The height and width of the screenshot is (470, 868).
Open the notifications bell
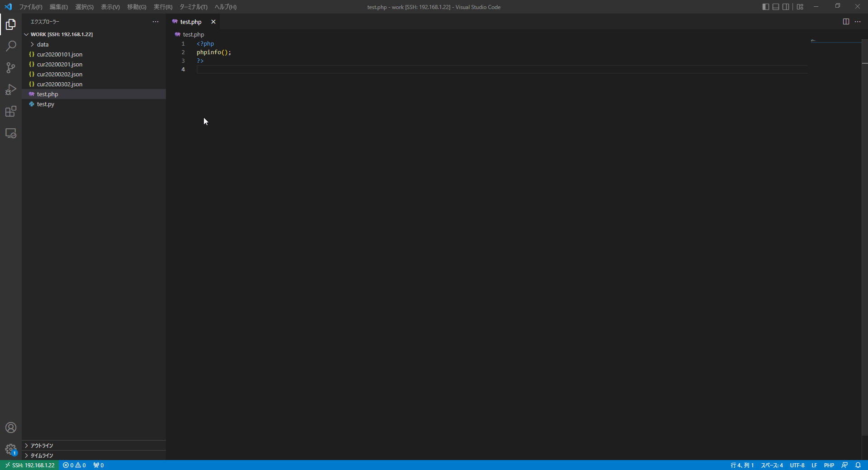(858, 465)
